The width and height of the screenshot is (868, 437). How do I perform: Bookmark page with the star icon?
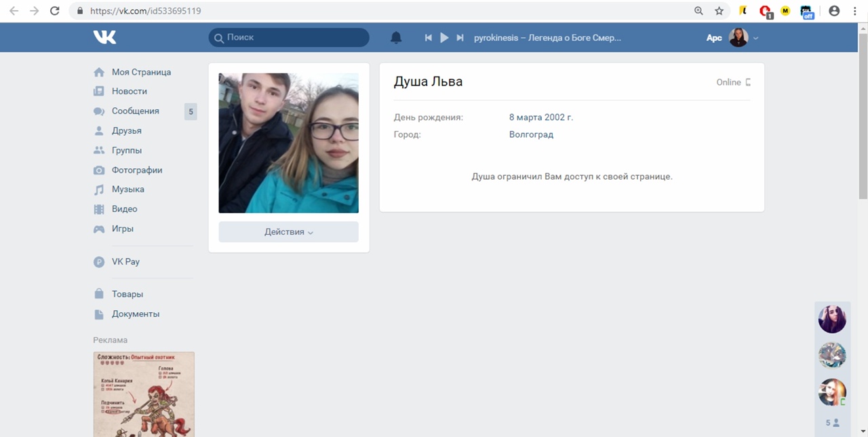click(x=719, y=11)
